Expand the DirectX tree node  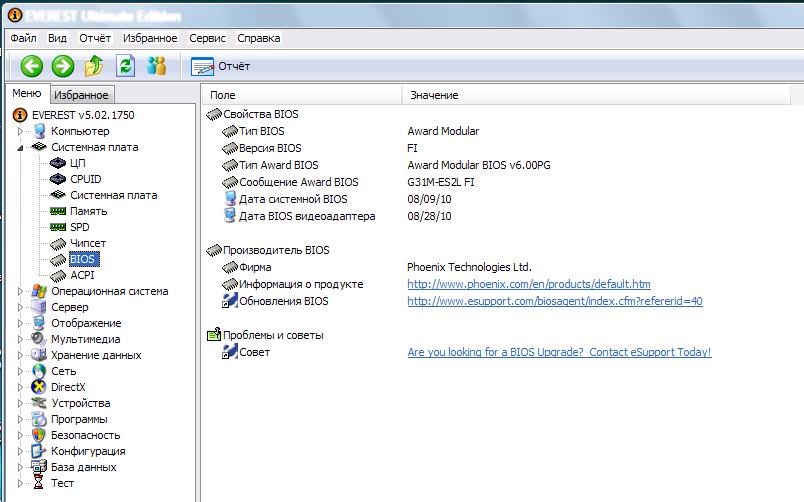(x=20, y=387)
